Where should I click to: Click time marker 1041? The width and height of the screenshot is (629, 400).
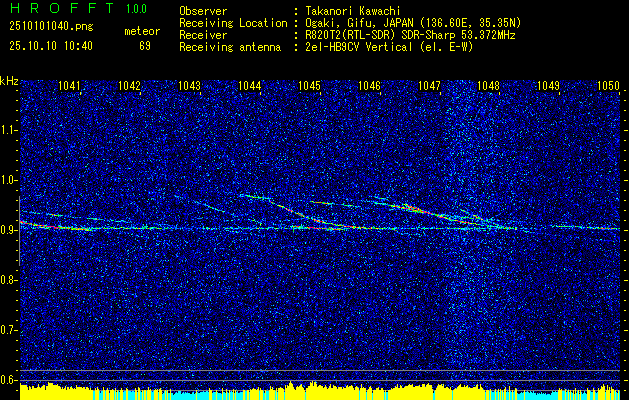click(69, 86)
